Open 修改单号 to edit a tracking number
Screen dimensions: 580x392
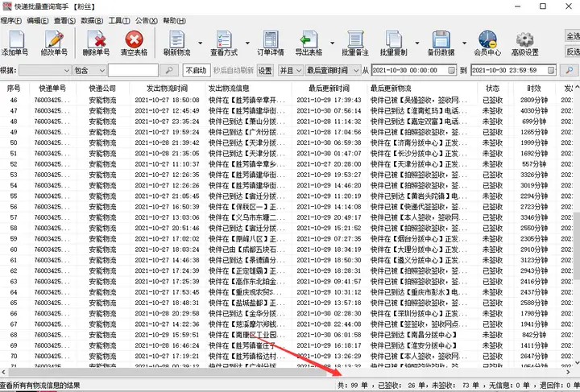click(x=55, y=43)
